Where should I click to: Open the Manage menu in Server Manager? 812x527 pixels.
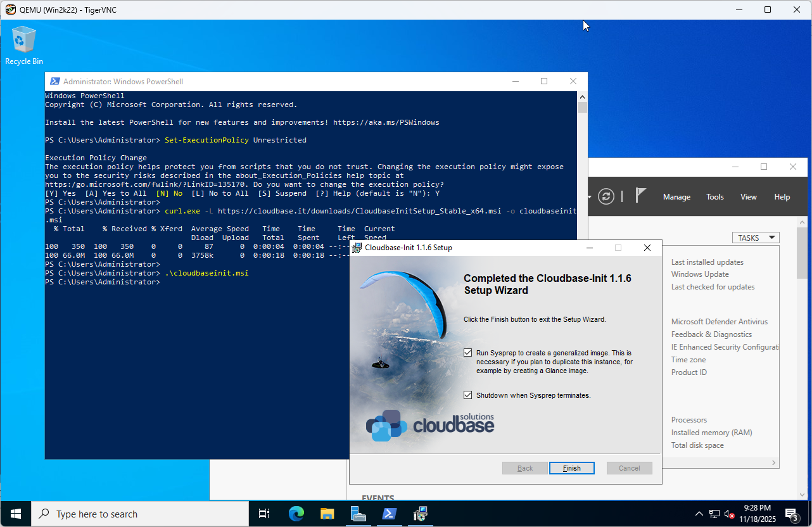tap(676, 197)
